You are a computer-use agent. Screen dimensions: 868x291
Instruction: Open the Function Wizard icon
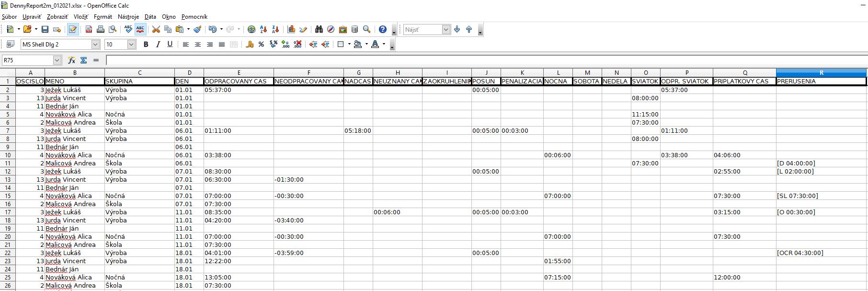71,60
